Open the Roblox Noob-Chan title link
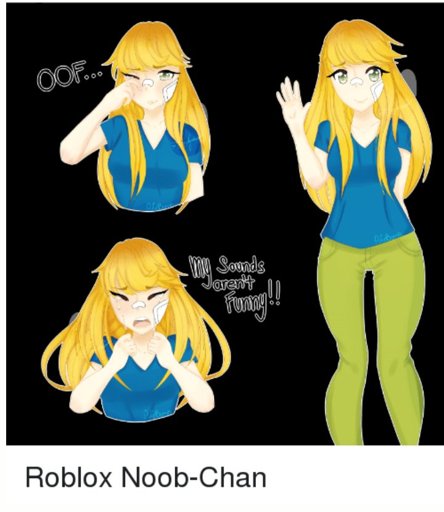Viewport: 444px width, 512px height. (x=146, y=477)
